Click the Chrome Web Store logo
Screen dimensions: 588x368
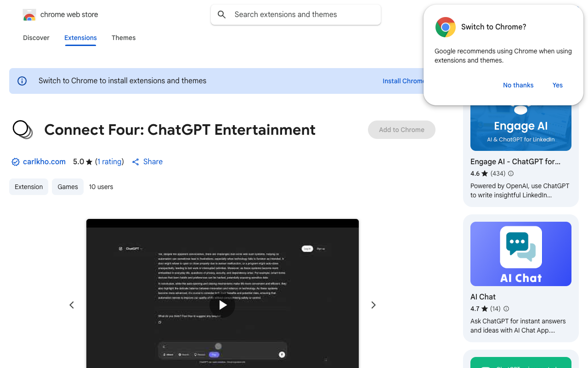[29, 14]
